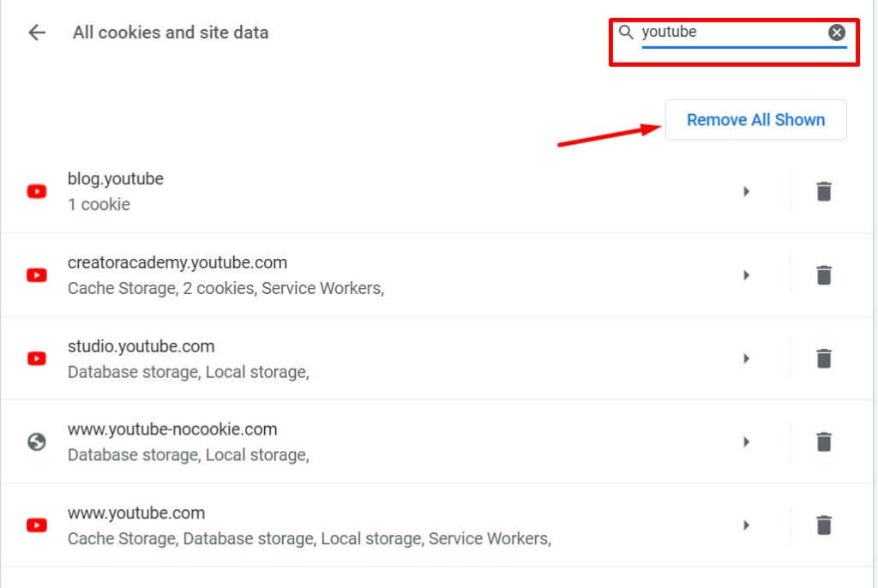This screenshot has height=588, width=878.
Task: Expand the creatoracademy.youtube.com entry
Action: click(746, 275)
